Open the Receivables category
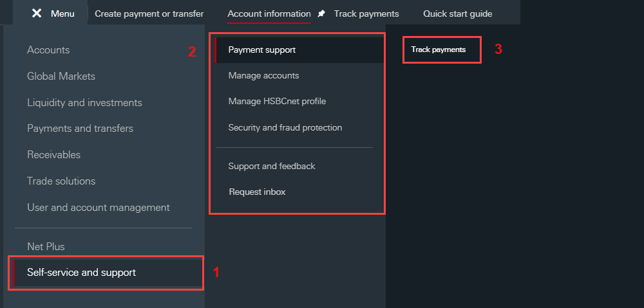This screenshot has width=644, height=308. click(53, 155)
